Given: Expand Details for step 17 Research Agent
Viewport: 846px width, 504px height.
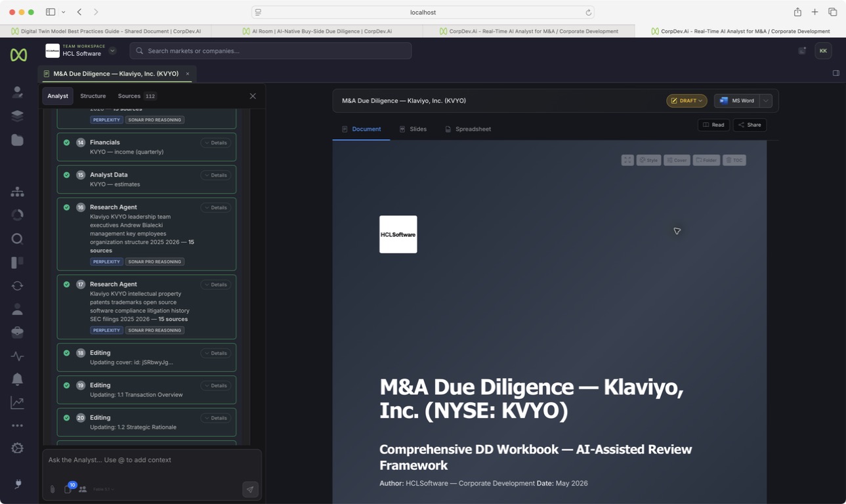Looking at the screenshot, I should pyautogui.click(x=215, y=285).
